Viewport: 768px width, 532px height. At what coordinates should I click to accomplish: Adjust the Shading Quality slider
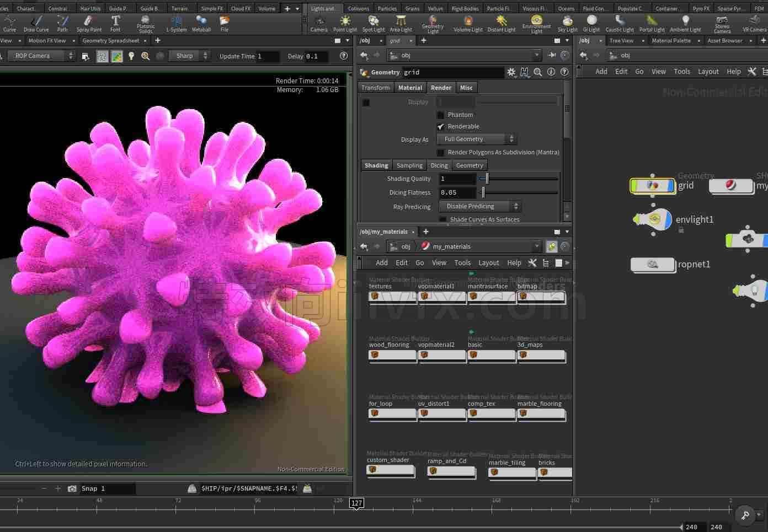[487, 179]
